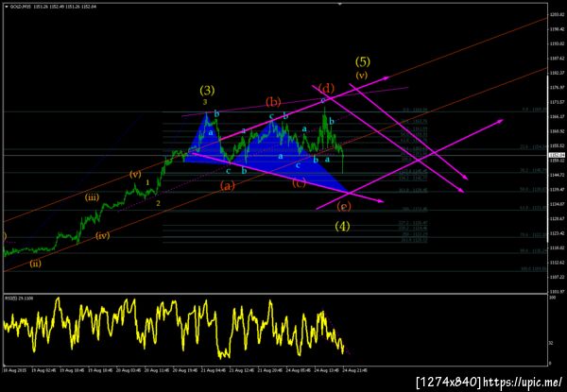Screen dimensions: 567x392
Task: Select the chart shift marker at top edge
Action: [x=339, y=4]
